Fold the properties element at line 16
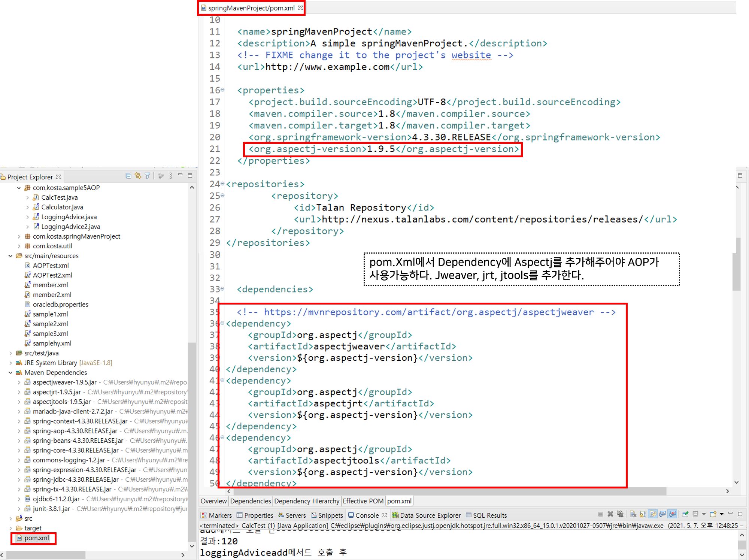Image resolution: width=749 pixels, height=560 pixels. [222, 90]
